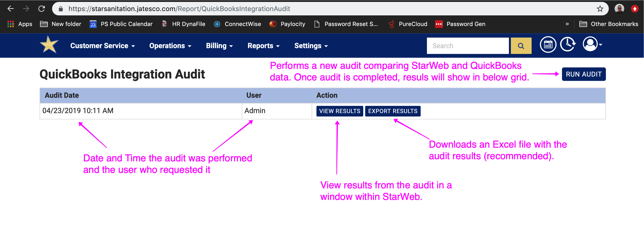This screenshot has width=644, height=225.
Task: Expand Operations menu
Action: 170,46
